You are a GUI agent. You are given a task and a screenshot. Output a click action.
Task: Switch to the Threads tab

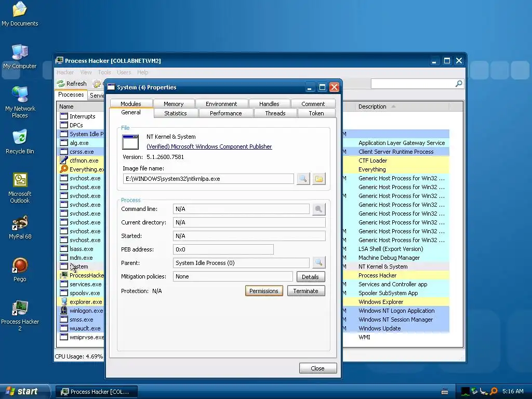pos(275,113)
